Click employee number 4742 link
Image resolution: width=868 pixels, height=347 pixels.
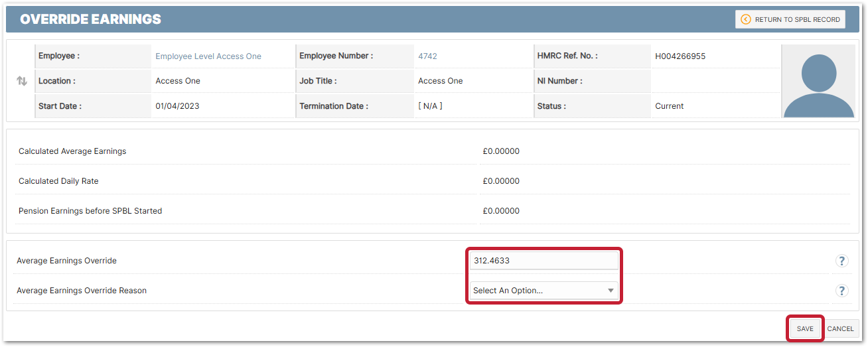coord(427,56)
